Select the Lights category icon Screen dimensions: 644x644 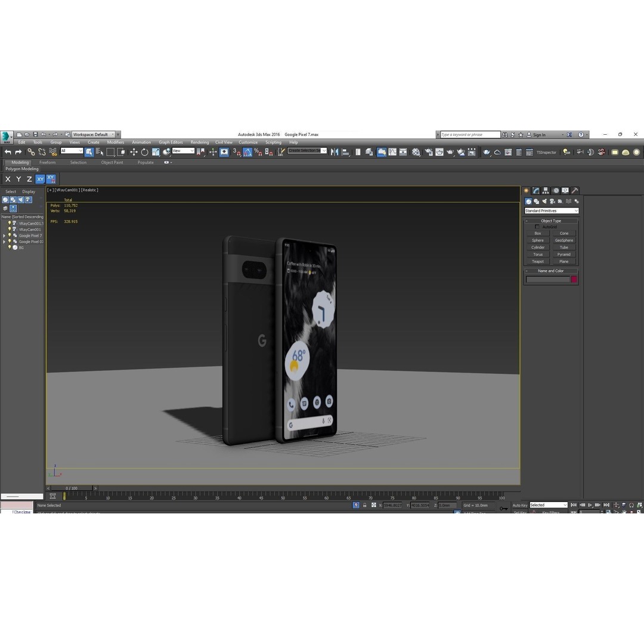[x=544, y=202]
